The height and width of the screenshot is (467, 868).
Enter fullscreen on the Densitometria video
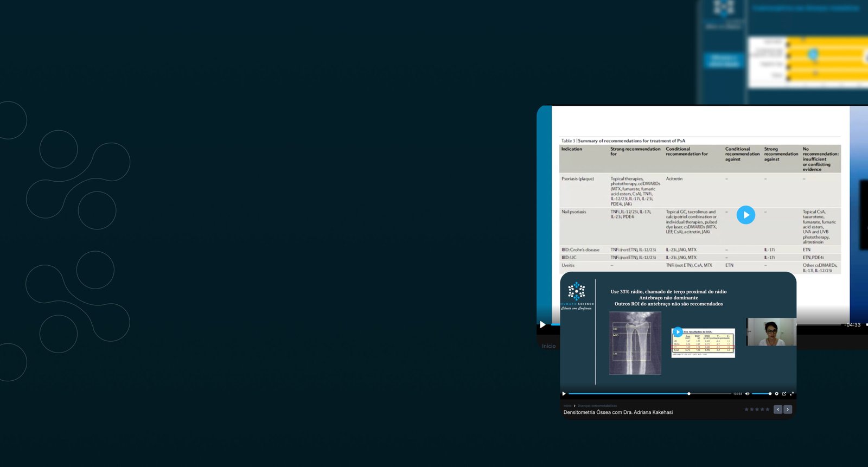792,394
